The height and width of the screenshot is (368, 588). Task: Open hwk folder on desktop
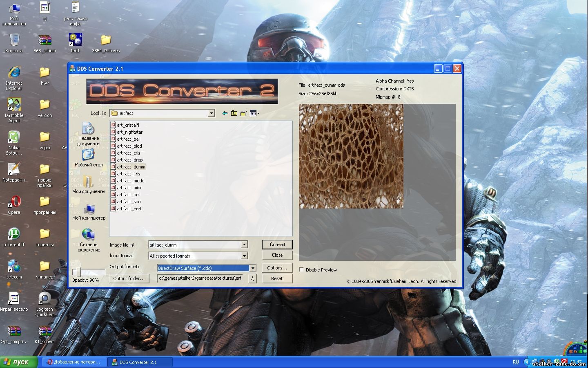pyautogui.click(x=45, y=76)
